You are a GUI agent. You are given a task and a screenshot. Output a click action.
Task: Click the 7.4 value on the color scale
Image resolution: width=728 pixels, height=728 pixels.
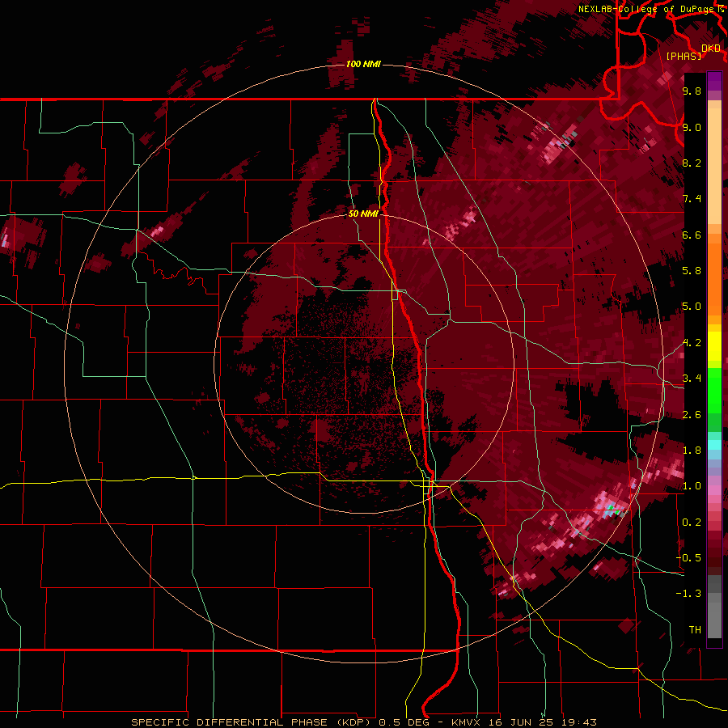coord(692,199)
